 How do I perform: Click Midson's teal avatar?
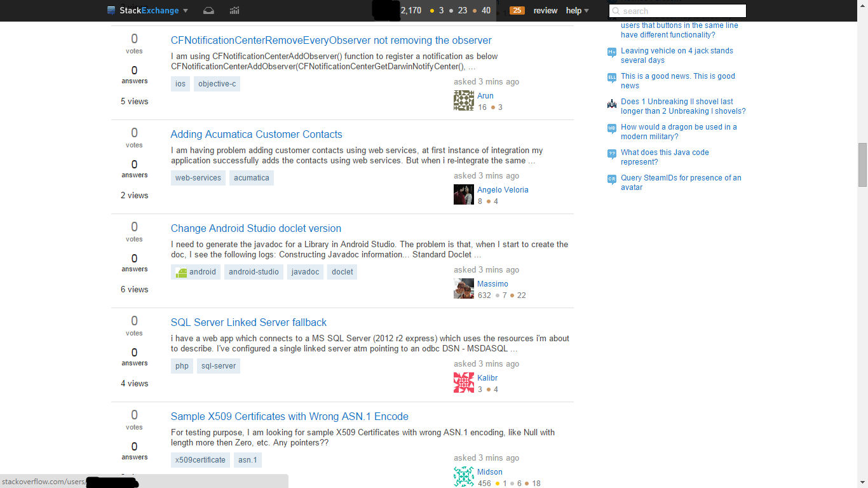pyautogui.click(x=464, y=477)
